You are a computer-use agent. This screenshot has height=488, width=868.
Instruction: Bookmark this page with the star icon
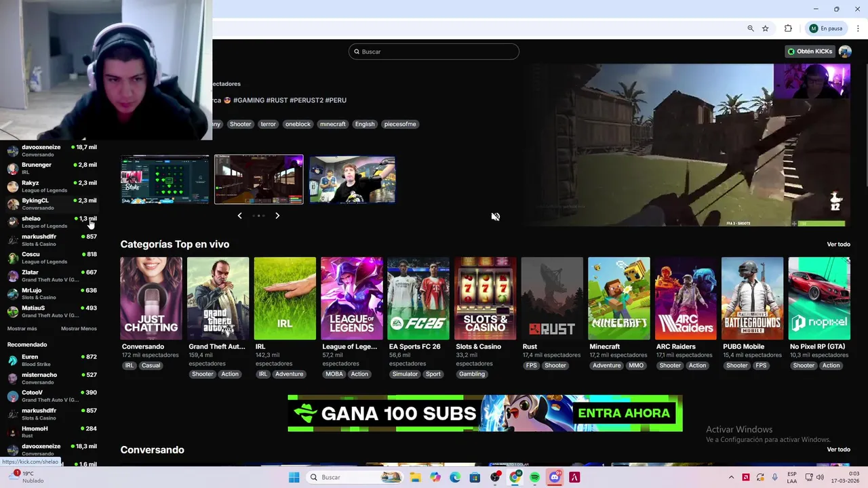click(766, 28)
